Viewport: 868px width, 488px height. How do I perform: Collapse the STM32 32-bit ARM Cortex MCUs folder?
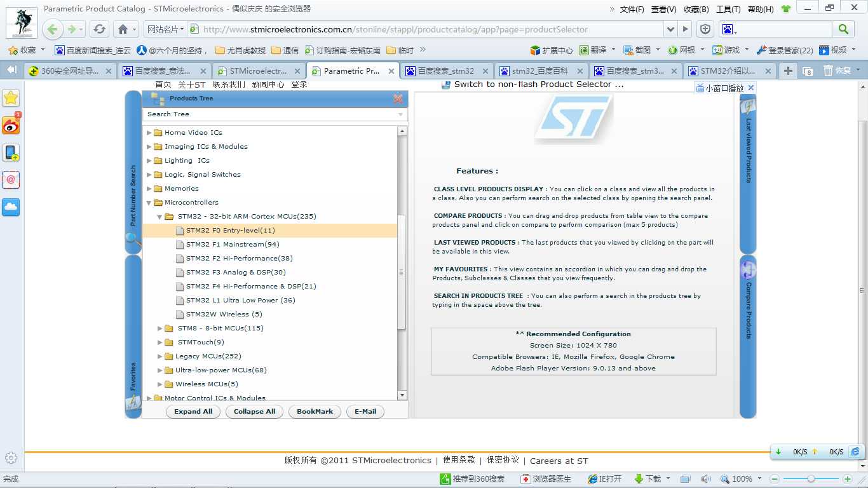pos(160,217)
